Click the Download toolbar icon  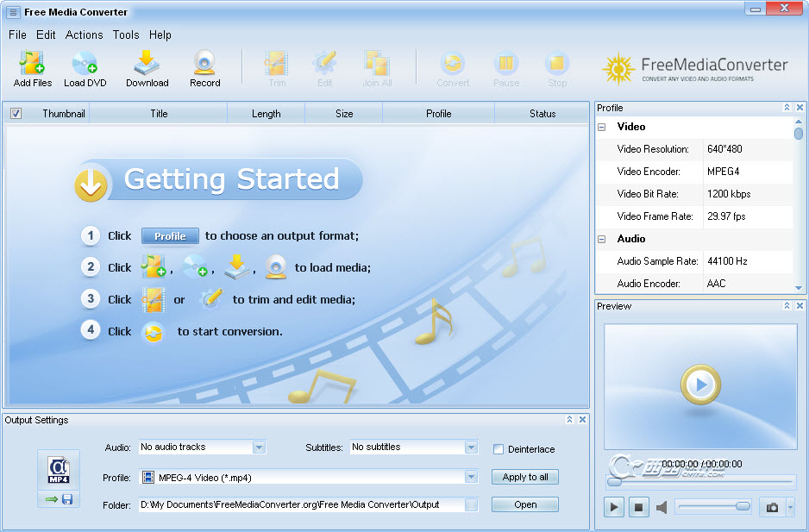[147, 68]
